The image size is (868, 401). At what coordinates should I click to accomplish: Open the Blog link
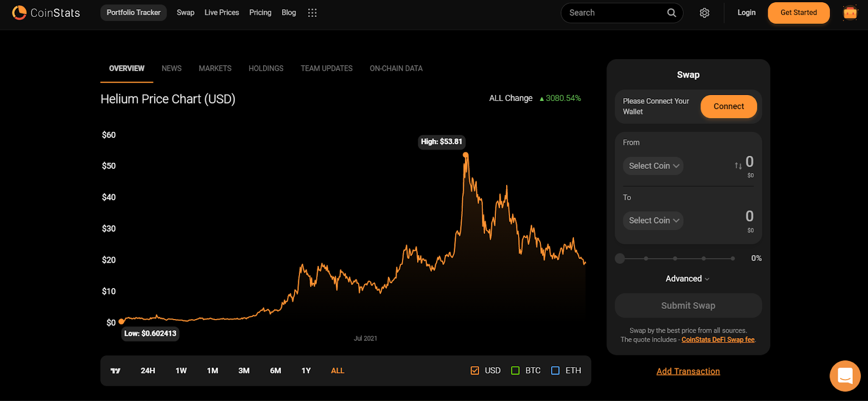(289, 12)
